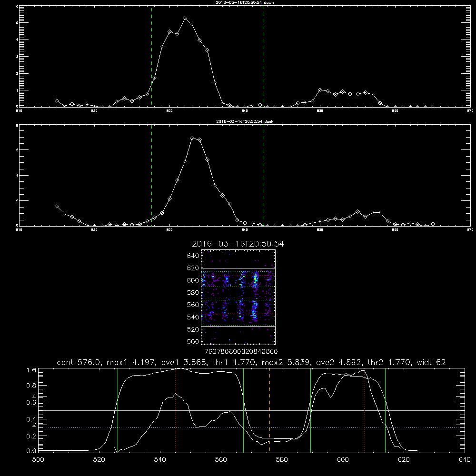Click the '2016-03-16T20:50:54 dusk' plot title
The height and width of the screenshot is (476, 476).
tap(245, 121)
